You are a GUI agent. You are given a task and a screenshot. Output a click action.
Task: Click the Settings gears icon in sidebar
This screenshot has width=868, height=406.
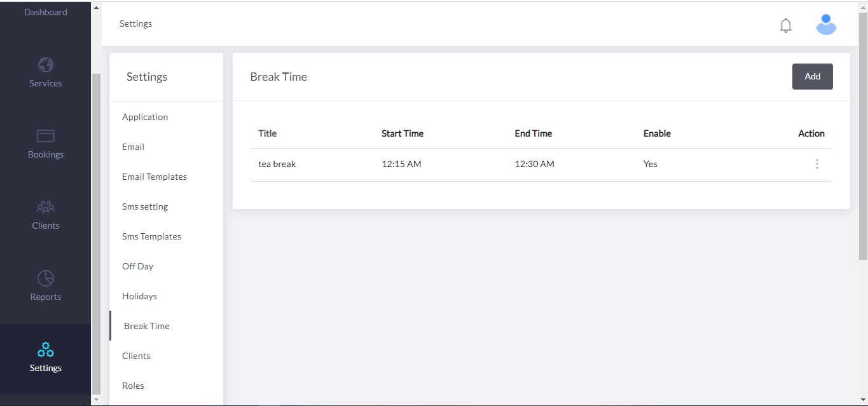(45, 349)
